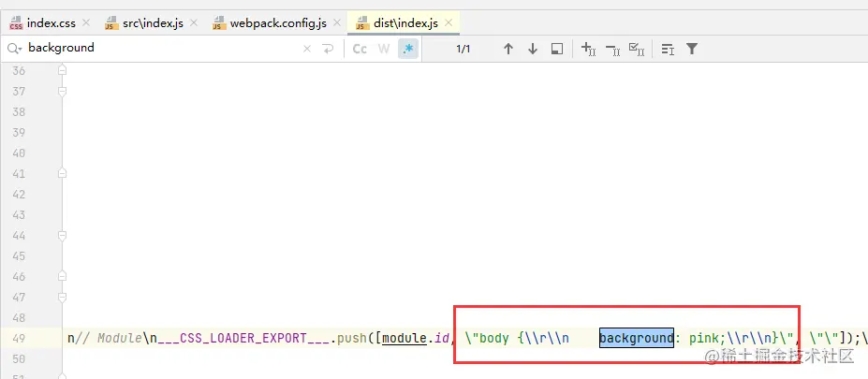Select the dist\index.js tab

[405, 23]
